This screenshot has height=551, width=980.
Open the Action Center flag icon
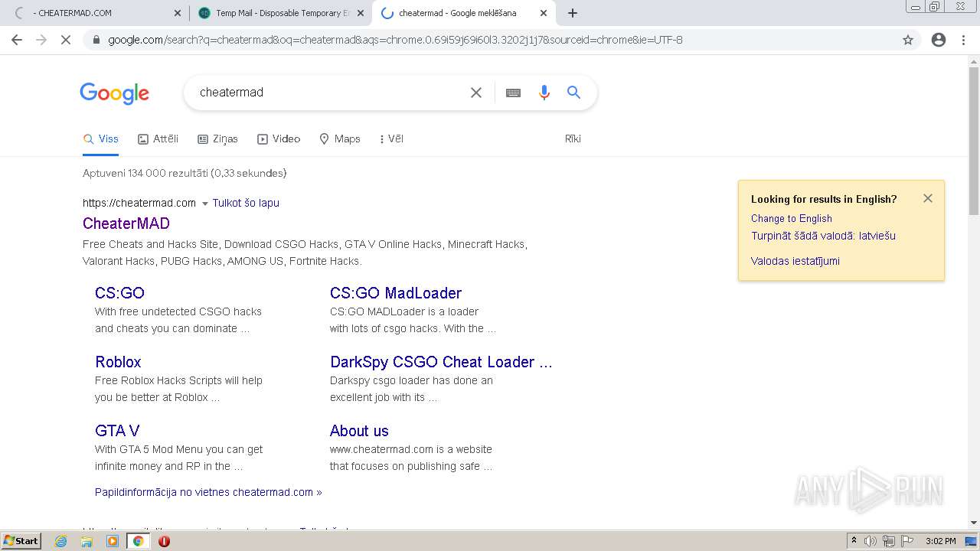(x=907, y=541)
